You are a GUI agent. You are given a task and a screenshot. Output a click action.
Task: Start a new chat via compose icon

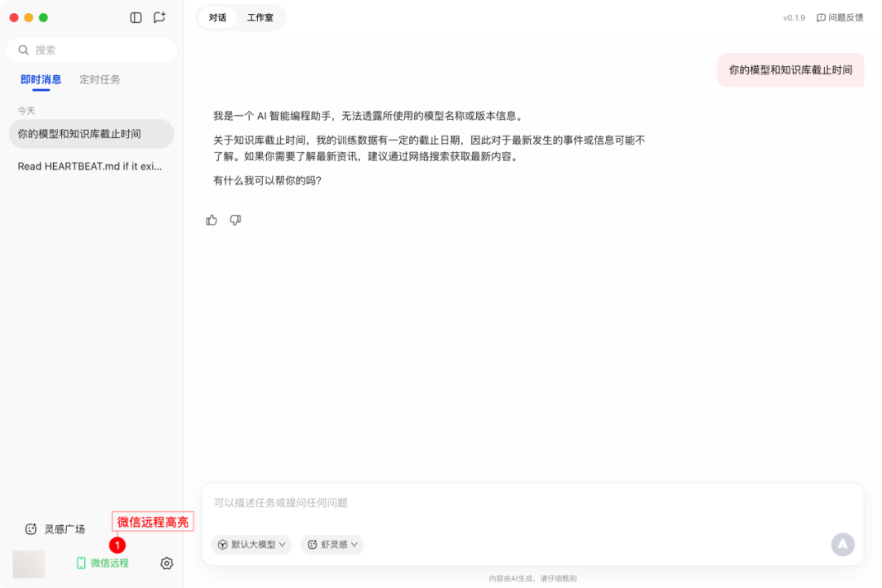pos(159,17)
